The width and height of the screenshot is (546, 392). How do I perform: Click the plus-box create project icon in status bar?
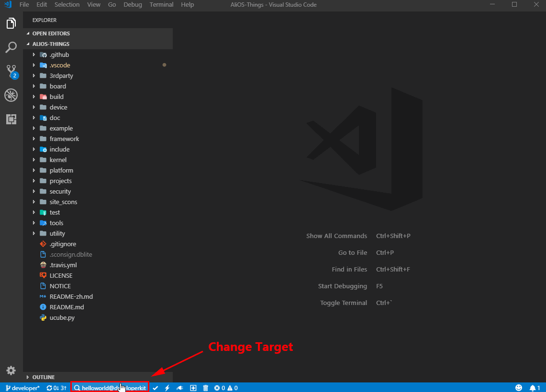coord(193,388)
